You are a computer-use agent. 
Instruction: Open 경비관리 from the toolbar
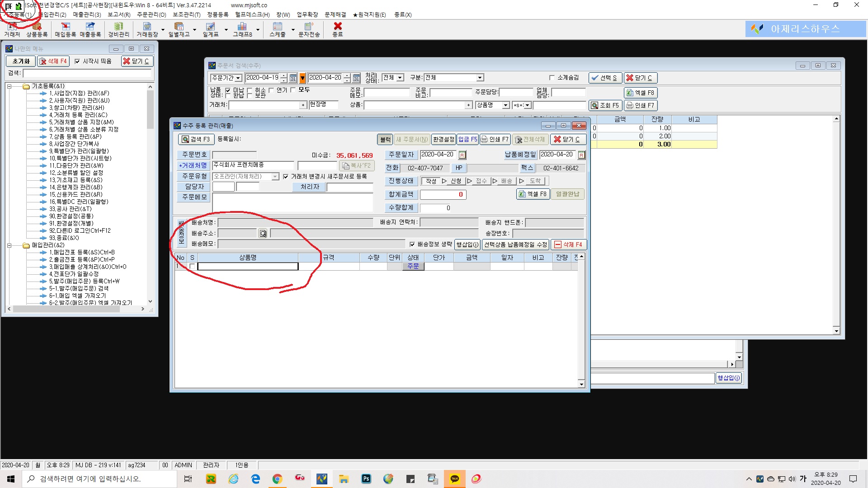tap(118, 29)
